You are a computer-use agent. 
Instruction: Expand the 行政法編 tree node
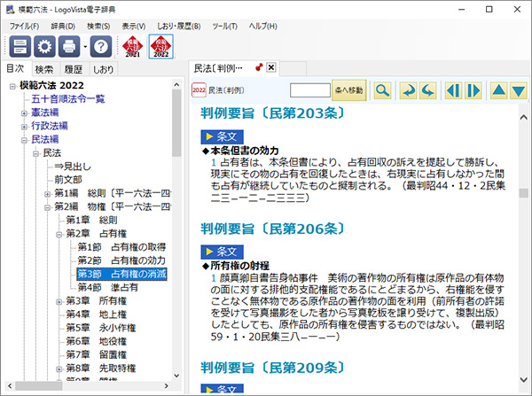[24, 127]
